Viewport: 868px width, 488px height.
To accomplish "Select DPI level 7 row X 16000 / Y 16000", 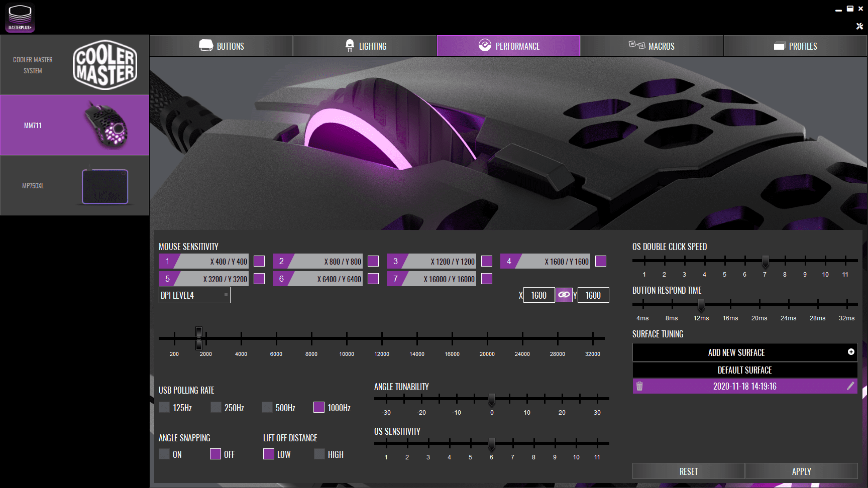I will pyautogui.click(x=431, y=279).
